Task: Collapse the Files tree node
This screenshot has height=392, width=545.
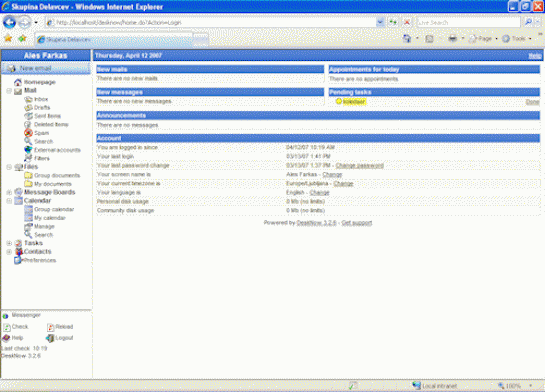Action: (x=9, y=167)
